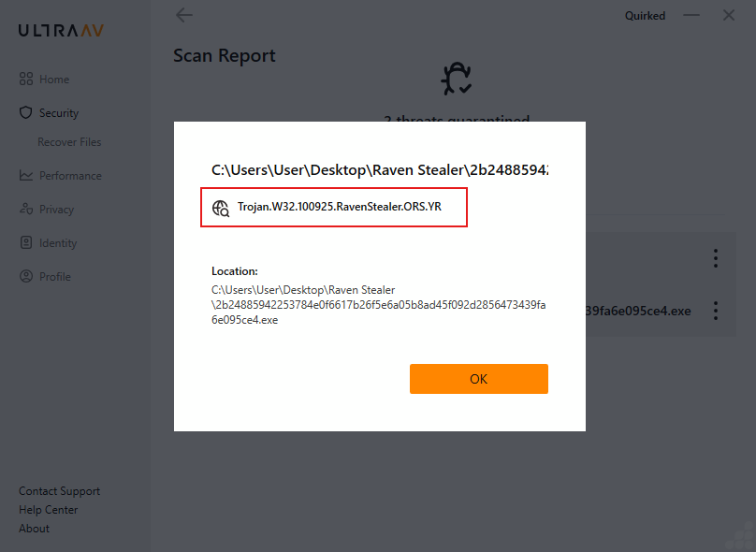Select the Profile person icon
756x552 pixels.
click(26, 277)
